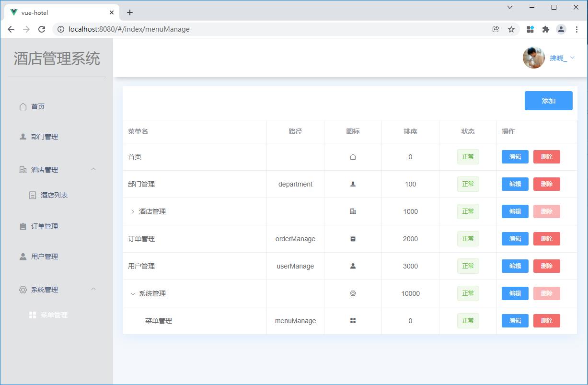
Task: Select 酒店列表 in the sidebar menu
Action: click(55, 195)
